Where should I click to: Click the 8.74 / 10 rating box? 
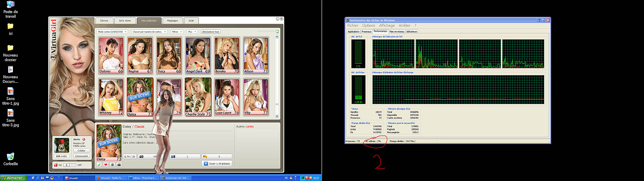(130, 156)
